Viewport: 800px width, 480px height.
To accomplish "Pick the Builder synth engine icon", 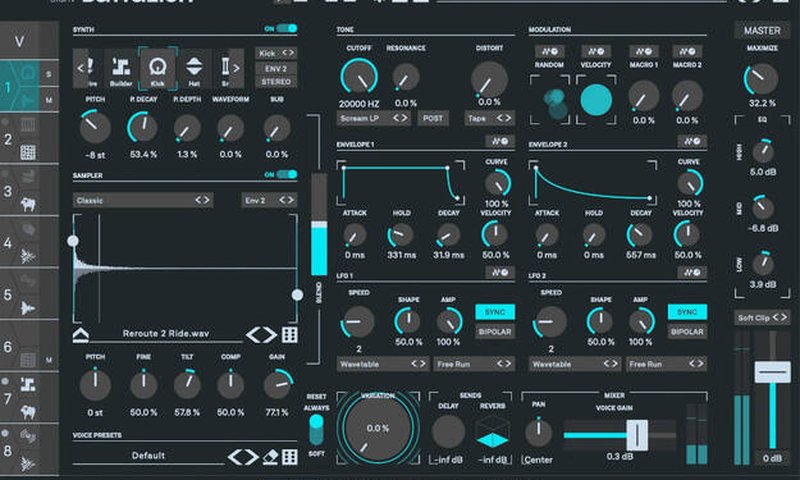I will click(x=121, y=68).
